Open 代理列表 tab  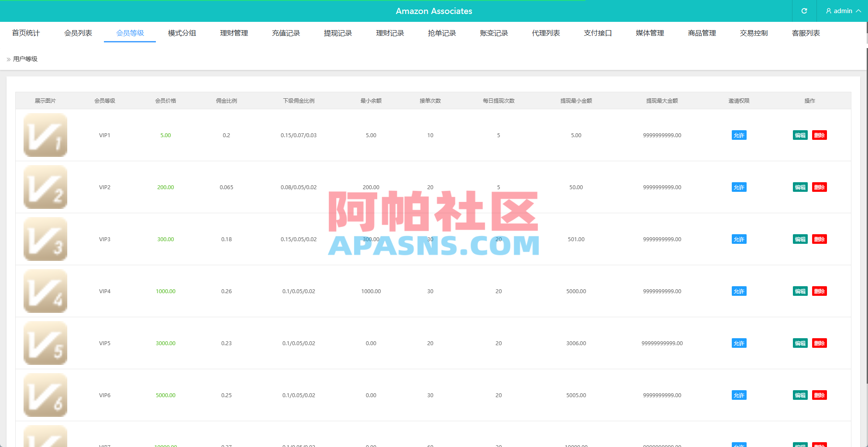[x=546, y=33]
